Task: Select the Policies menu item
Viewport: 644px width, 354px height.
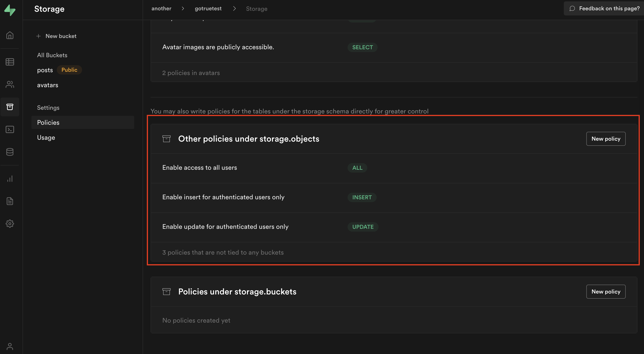Action: coord(83,122)
